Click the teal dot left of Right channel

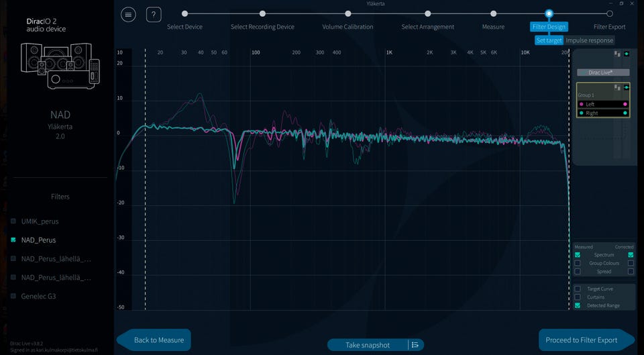[x=581, y=113]
